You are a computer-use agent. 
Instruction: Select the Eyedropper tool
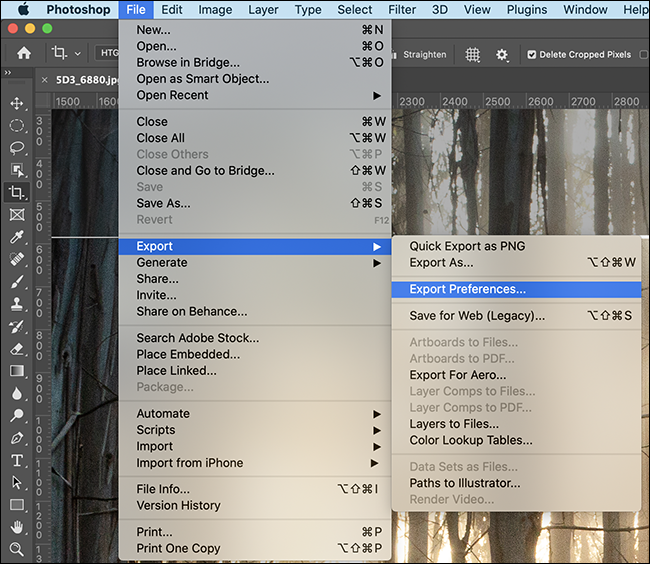click(x=17, y=237)
